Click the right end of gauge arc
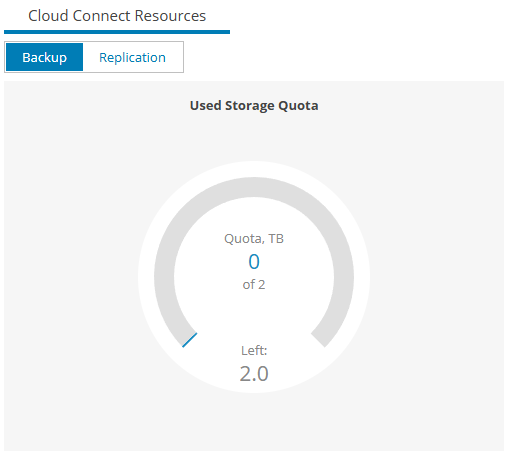Viewport: 512px width, 461px height. [x=318, y=340]
